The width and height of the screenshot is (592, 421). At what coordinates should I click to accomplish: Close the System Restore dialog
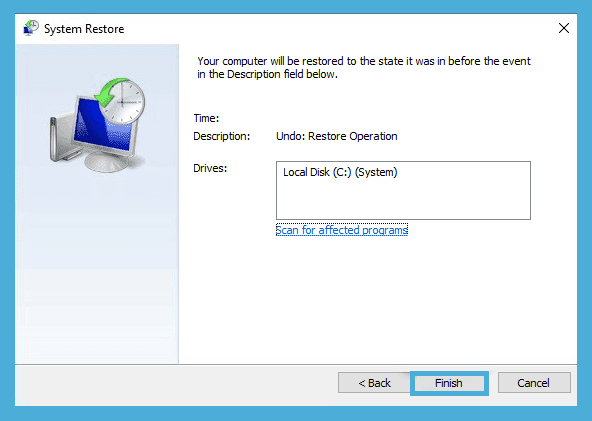564,28
